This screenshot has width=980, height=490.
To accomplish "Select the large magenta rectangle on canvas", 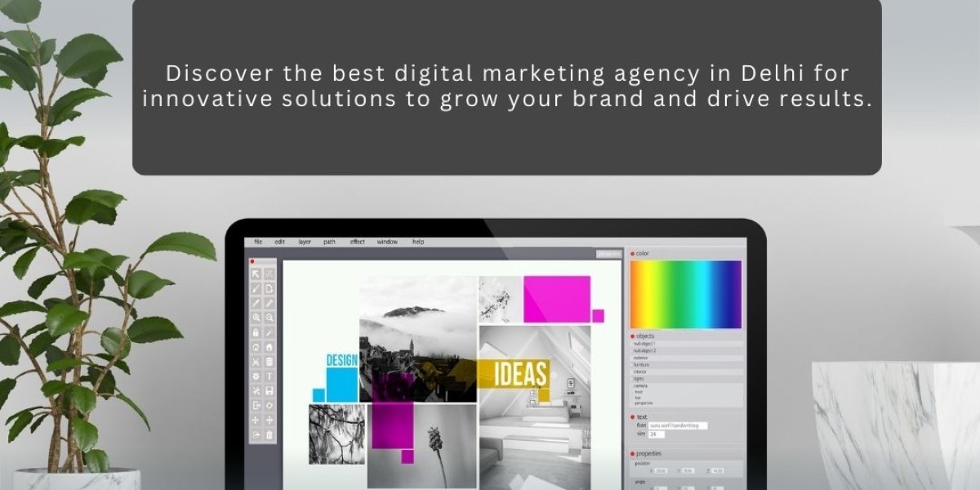I will 557,299.
